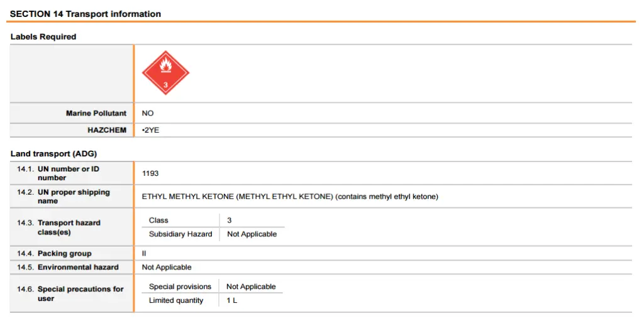Click the Subsidiary Hazard Not Applicable value

[x=252, y=234]
